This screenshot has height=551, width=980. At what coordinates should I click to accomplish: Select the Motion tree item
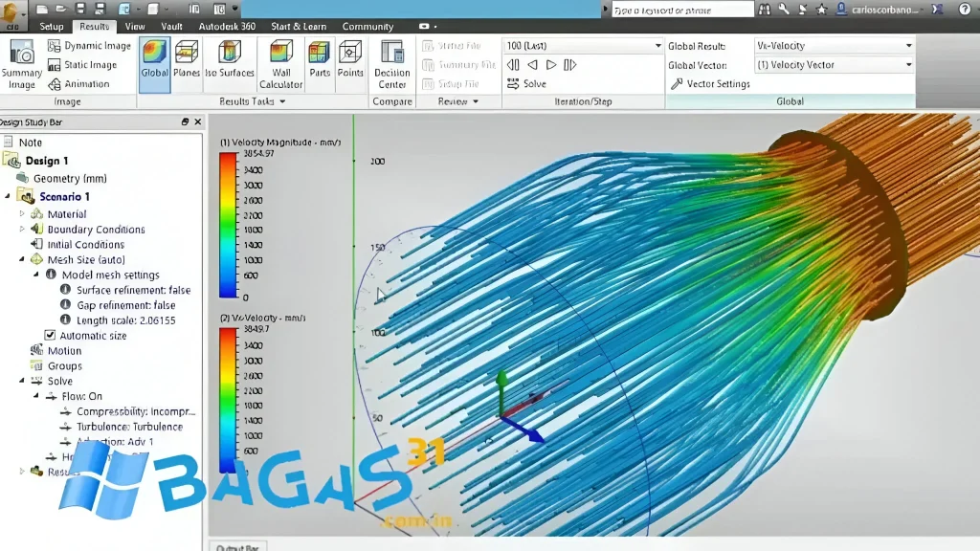click(64, 351)
